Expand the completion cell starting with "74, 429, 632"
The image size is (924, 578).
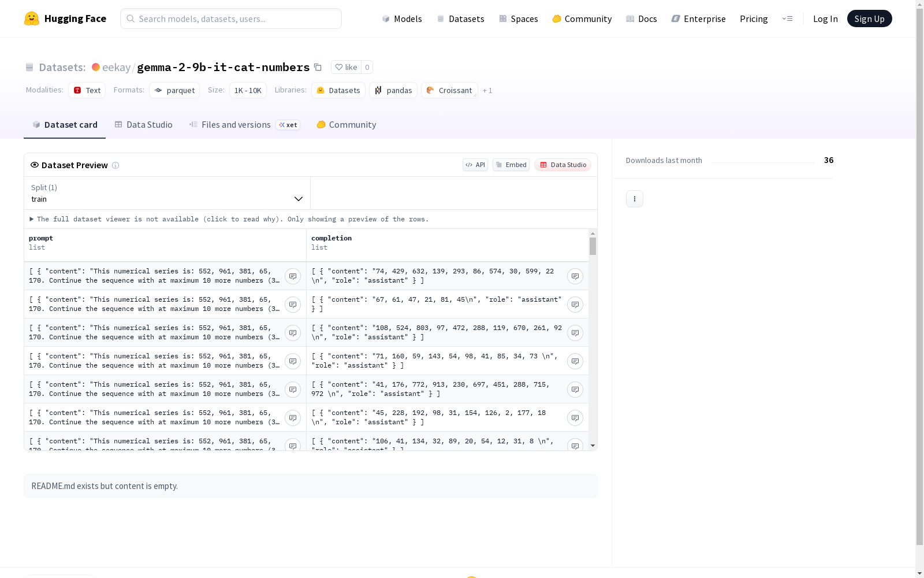[x=575, y=276]
